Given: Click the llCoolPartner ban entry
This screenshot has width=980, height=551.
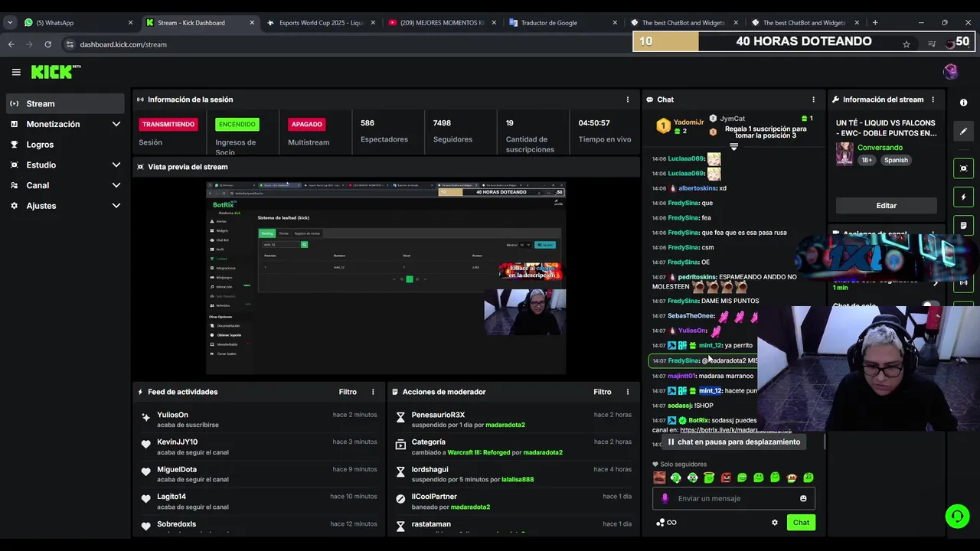Looking at the screenshot, I should click(x=513, y=501).
